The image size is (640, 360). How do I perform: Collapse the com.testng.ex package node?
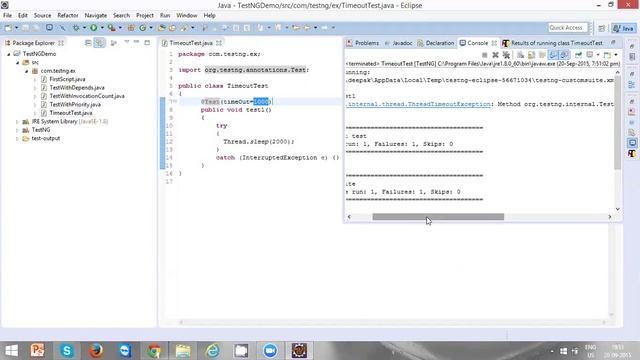coord(27,71)
